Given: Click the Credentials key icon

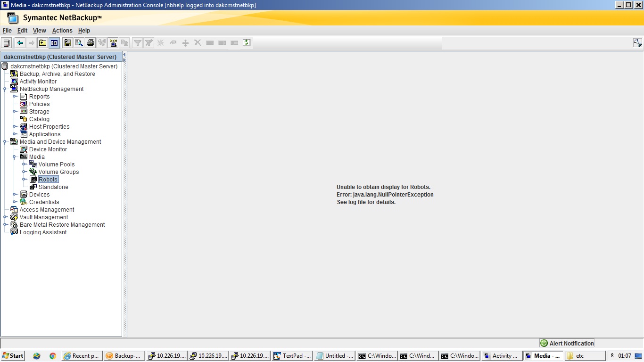Looking at the screenshot, I should pos(24,202).
